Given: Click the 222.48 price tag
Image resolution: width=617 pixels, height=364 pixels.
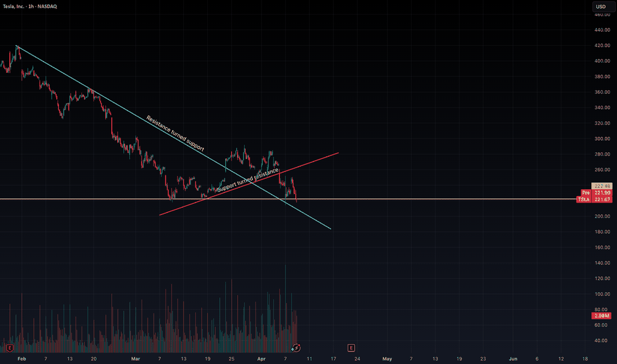Looking at the screenshot, I should 602,186.
